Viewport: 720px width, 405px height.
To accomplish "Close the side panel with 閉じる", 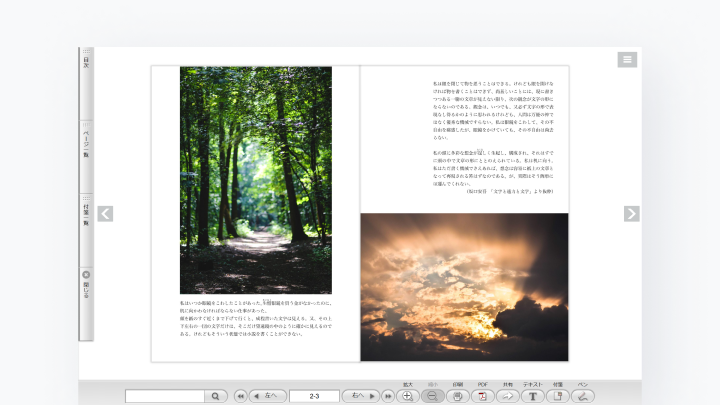I will (x=86, y=304).
